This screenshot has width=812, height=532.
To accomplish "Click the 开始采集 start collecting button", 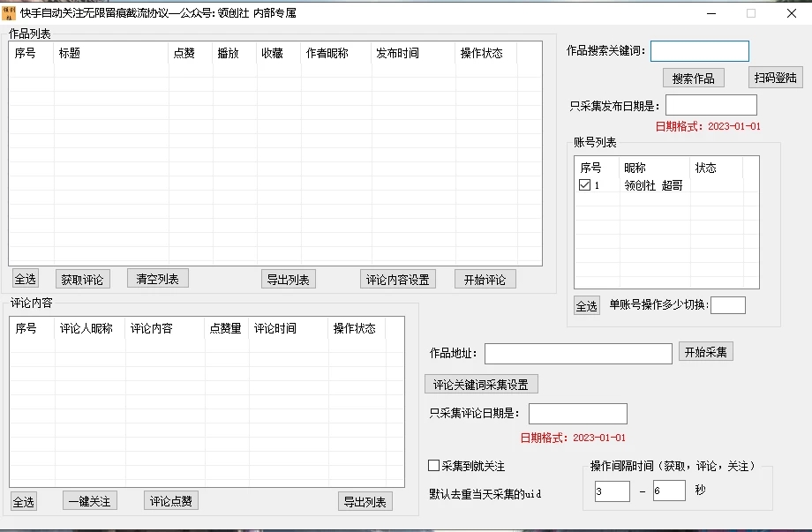I will (x=705, y=353).
